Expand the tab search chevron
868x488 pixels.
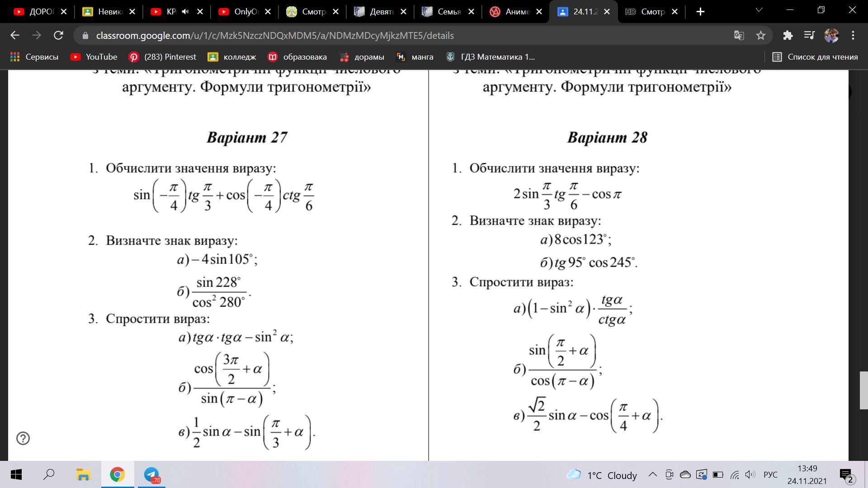pos(759,10)
